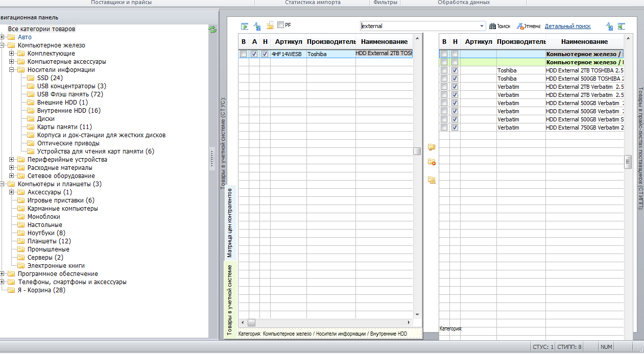This screenshot has width=644, height=354.
Task: Expand the Компьютерные аксессуары node
Action: click(x=12, y=62)
